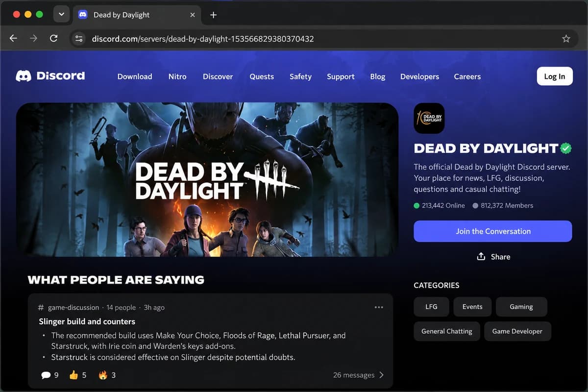Click the Discord logo in the header
This screenshot has width=588, height=392.
50,76
